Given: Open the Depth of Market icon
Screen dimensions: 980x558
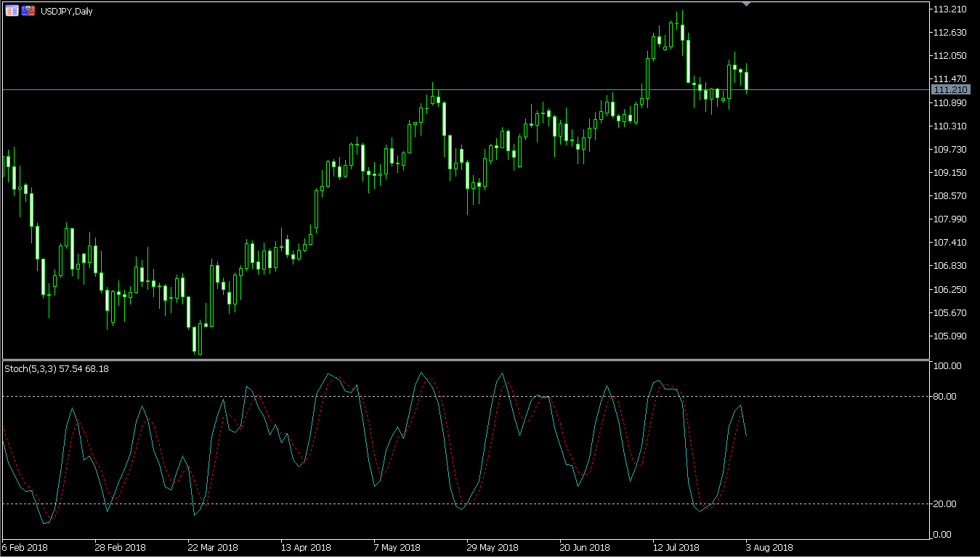Looking at the screenshot, I should point(12,11).
